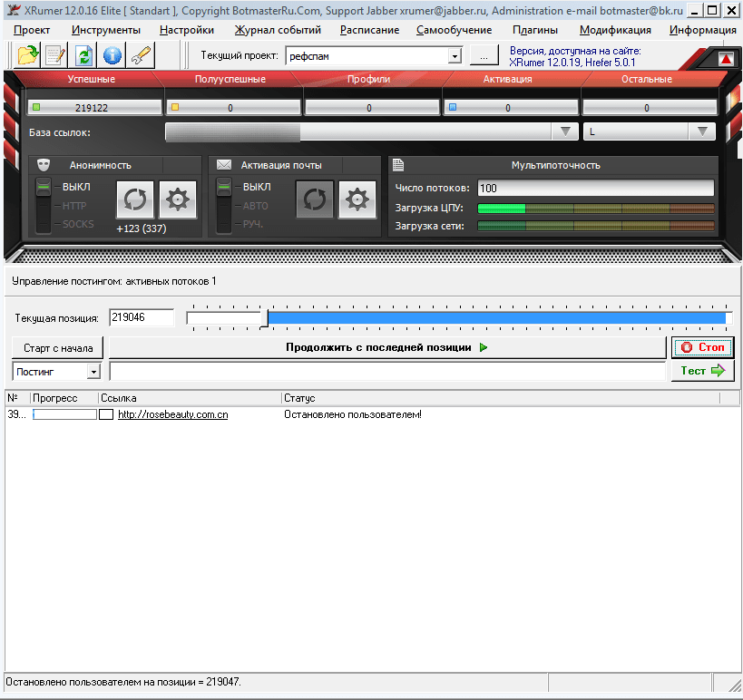Open the Модификация menu
The width and height of the screenshot is (743, 700).
click(615, 30)
